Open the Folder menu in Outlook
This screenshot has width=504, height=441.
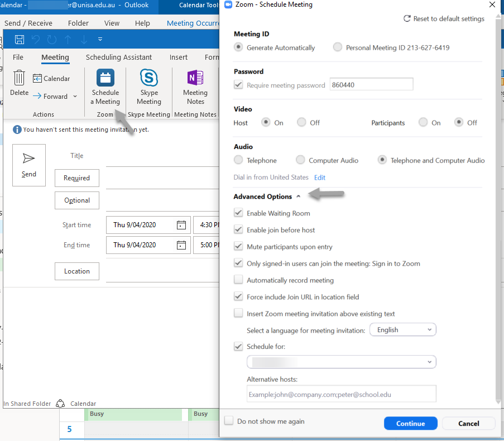(78, 23)
